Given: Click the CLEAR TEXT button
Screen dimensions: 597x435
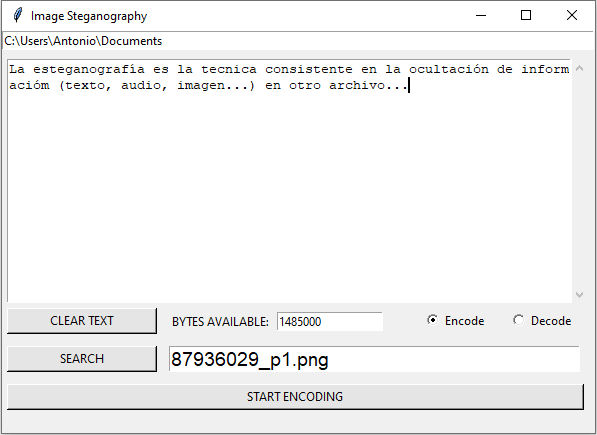Looking at the screenshot, I should coord(82,321).
